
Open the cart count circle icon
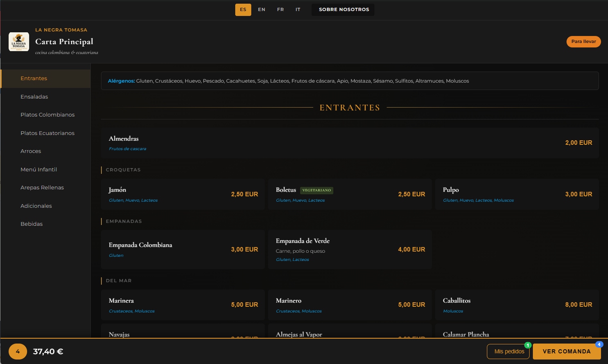(x=17, y=351)
